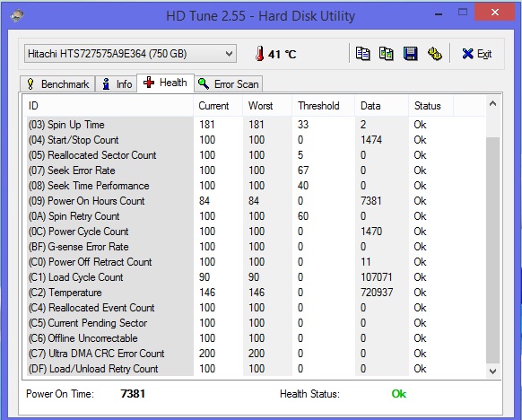Click the scrollbar down arrow
The height and width of the screenshot is (420, 522).
[492, 371]
